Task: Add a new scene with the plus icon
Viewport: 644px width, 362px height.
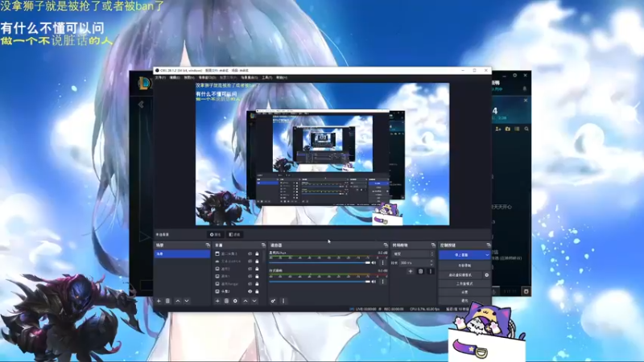Action: pyautogui.click(x=159, y=301)
